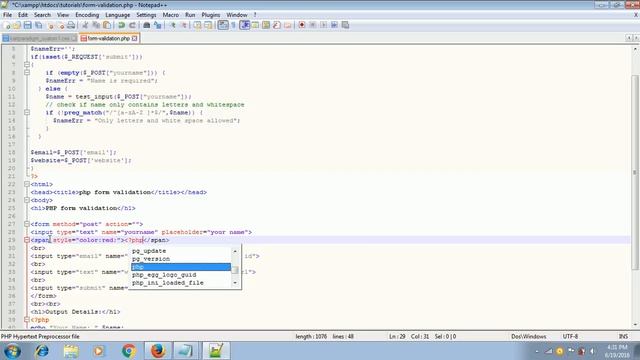Screen dimensions: 640x360
Task: Click the Print toolbar icon
Action: (71, 25)
